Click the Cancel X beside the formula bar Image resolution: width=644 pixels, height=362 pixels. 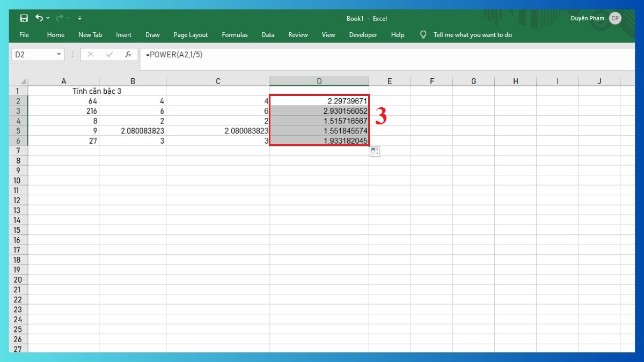click(91, 54)
